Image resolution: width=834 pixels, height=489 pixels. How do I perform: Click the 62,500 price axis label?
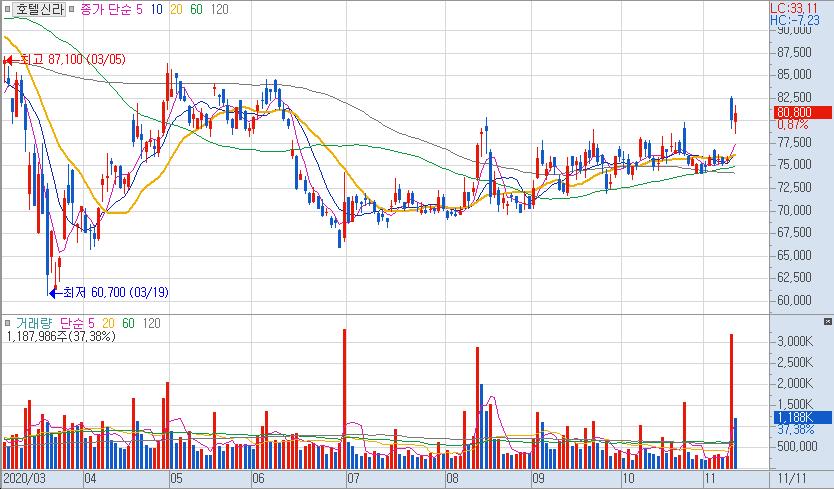[x=794, y=277]
